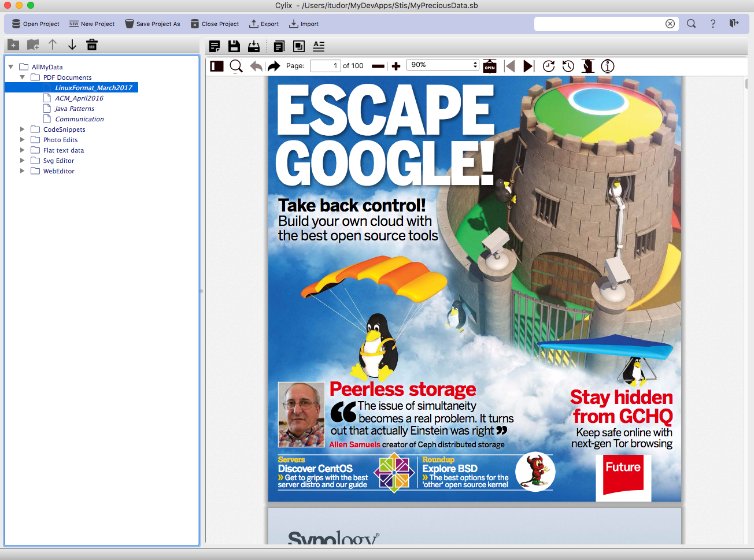This screenshot has height=560, width=754.
Task: Open the 90% zoom level dropdown
Action: pos(443,65)
